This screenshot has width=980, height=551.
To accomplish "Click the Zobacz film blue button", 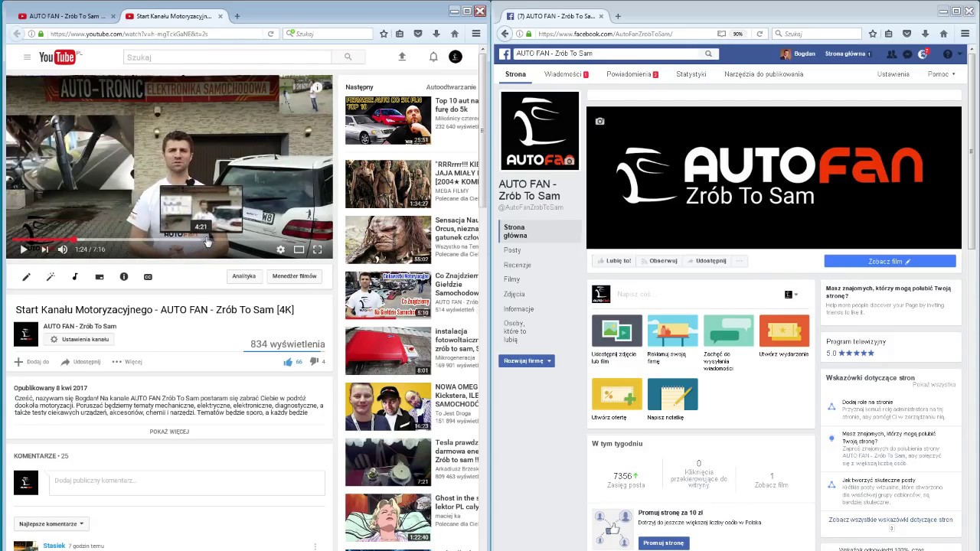I will click(890, 261).
